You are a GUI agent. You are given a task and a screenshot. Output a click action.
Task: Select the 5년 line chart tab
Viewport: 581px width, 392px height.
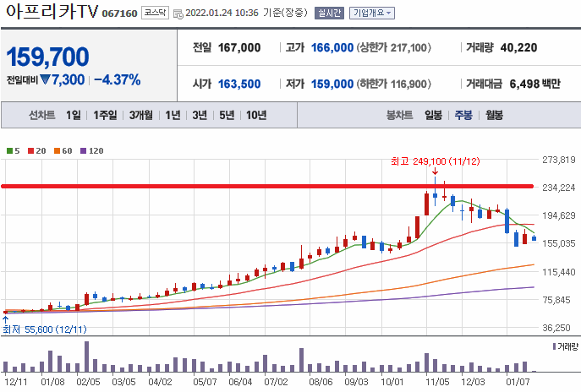coord(227,115)
